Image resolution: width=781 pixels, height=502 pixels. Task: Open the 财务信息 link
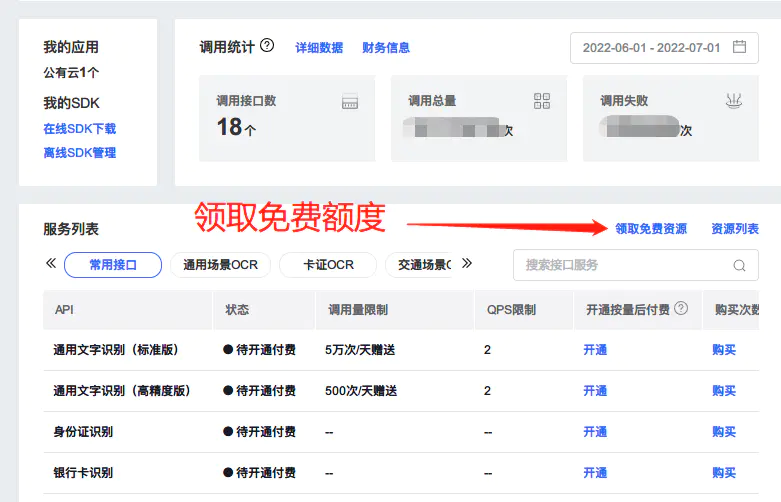[x=386, y=47]
